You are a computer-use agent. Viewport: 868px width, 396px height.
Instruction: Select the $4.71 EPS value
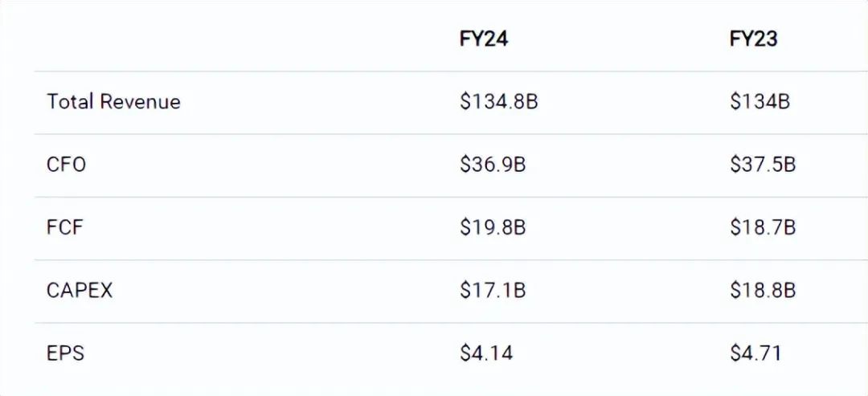coord(755,353)
